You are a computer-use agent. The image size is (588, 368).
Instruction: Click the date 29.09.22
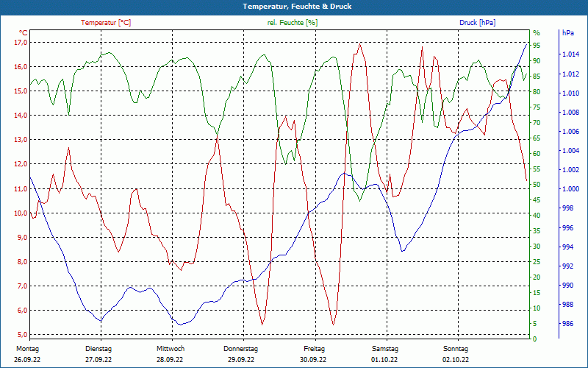[x=241, y=360]
